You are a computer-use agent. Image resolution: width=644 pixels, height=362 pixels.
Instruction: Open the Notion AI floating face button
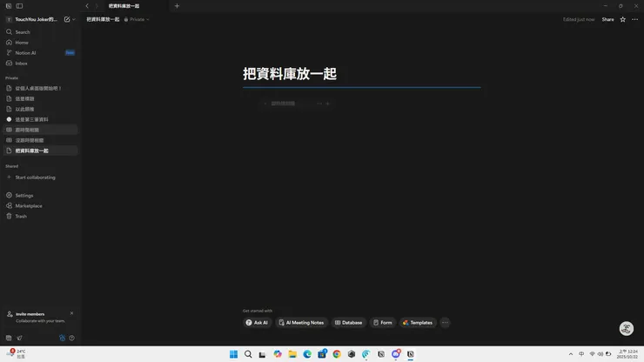click(x=627, y=328)
